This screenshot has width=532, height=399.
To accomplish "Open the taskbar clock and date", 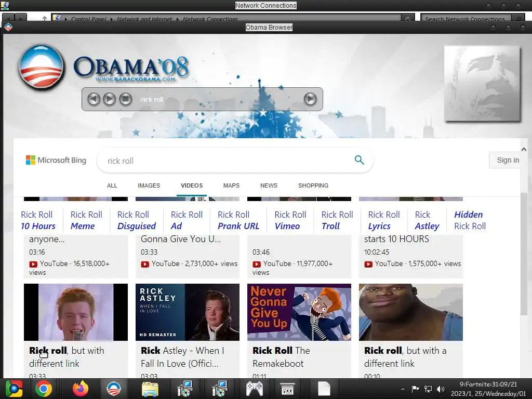I will (488, 389).
